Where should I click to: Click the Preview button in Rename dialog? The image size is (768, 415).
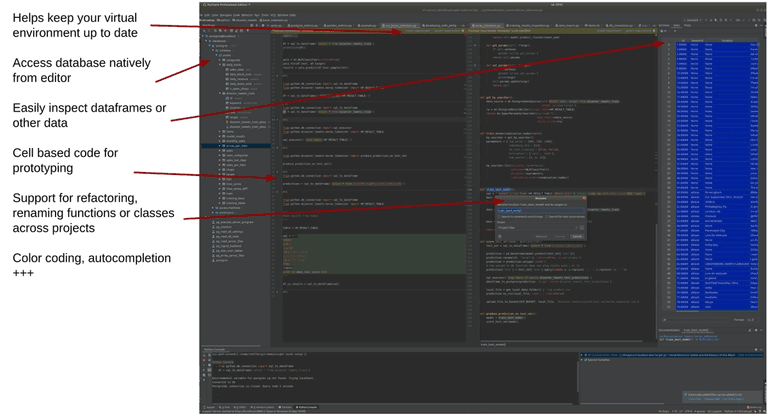560,237
